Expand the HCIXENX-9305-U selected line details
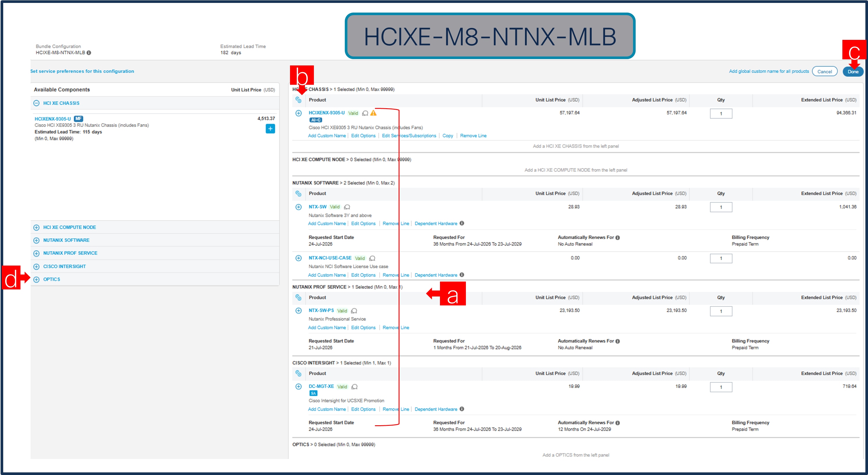Viewport: 868px width, 475px height. tap(298, 113)
